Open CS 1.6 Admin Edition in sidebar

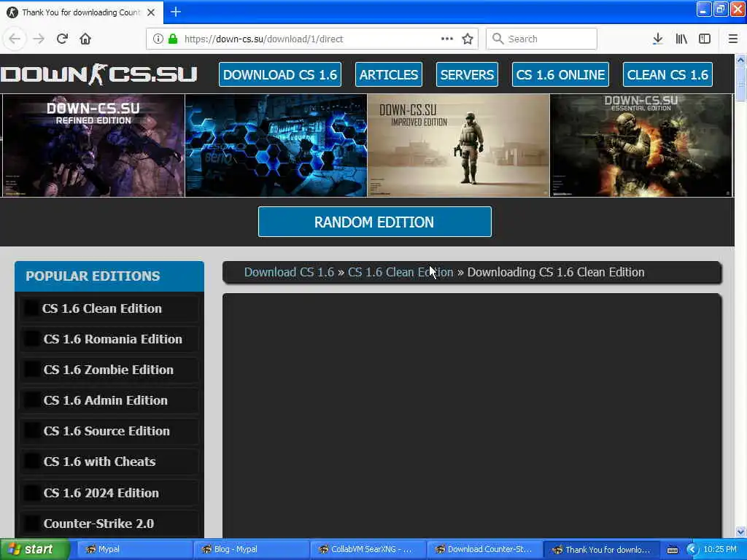[x=109, y=400]
